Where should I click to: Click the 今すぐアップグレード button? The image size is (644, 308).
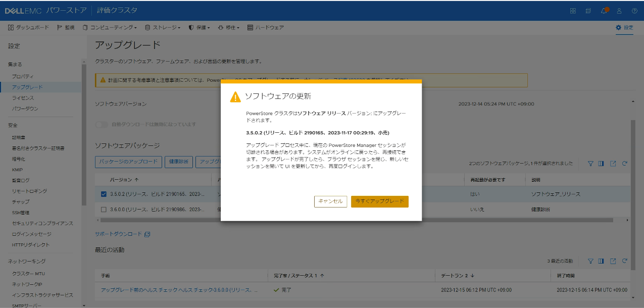[x=380, y=201]
